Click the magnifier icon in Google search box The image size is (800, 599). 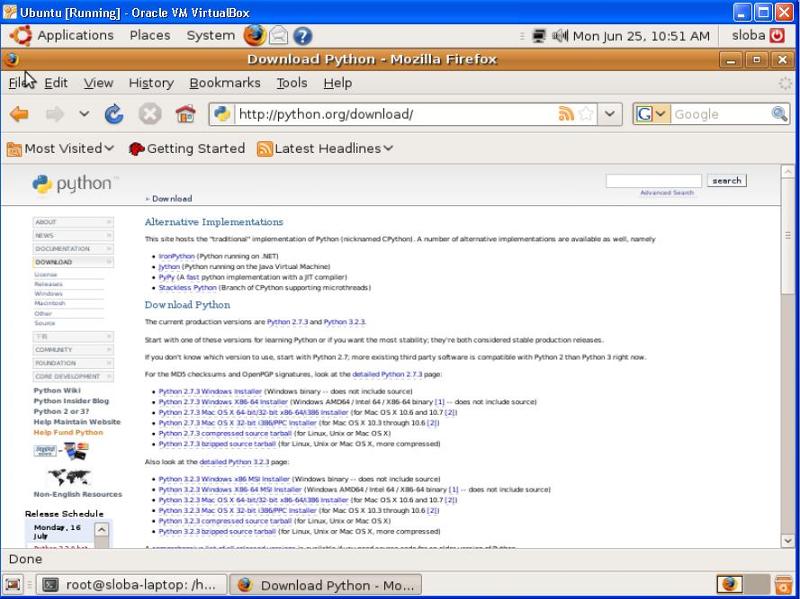(x=779, y=113)
